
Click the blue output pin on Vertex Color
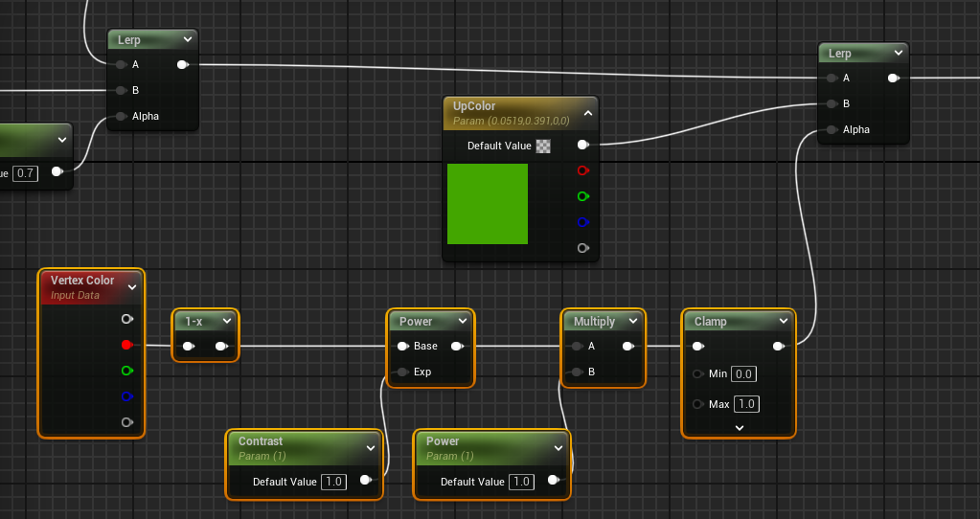(x=126, y=396)
